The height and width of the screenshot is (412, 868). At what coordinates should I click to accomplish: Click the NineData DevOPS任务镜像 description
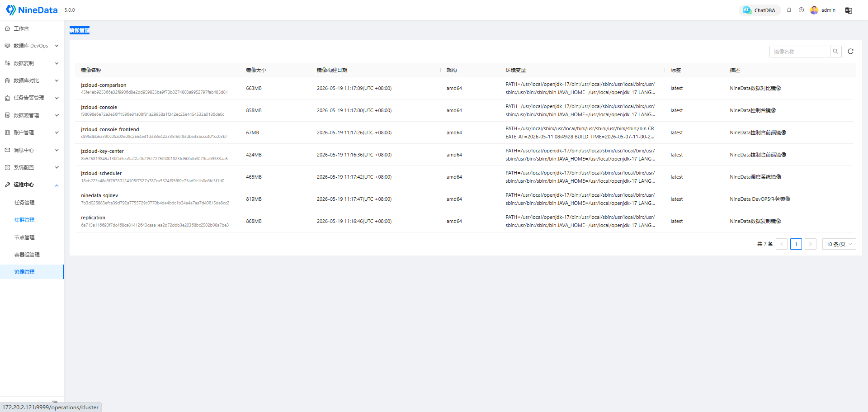(x=760, y=199)
